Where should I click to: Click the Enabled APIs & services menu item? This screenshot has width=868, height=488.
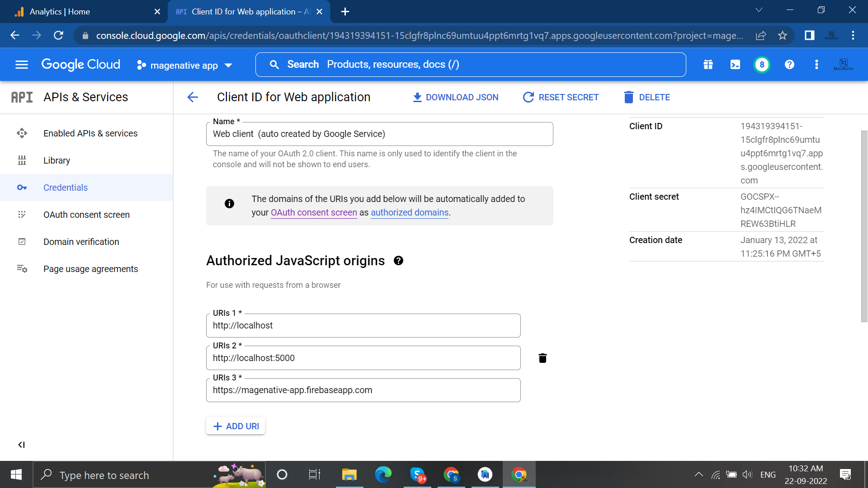coord(90,133)
